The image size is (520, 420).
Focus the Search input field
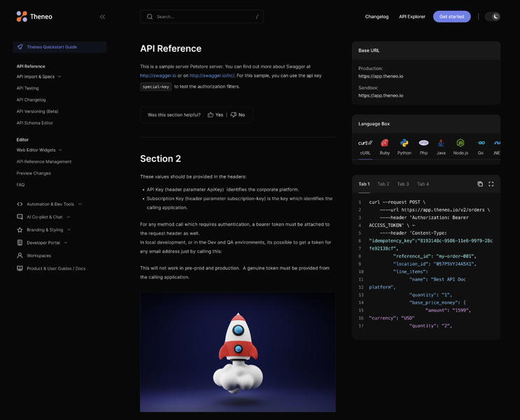tap(202, 16)
